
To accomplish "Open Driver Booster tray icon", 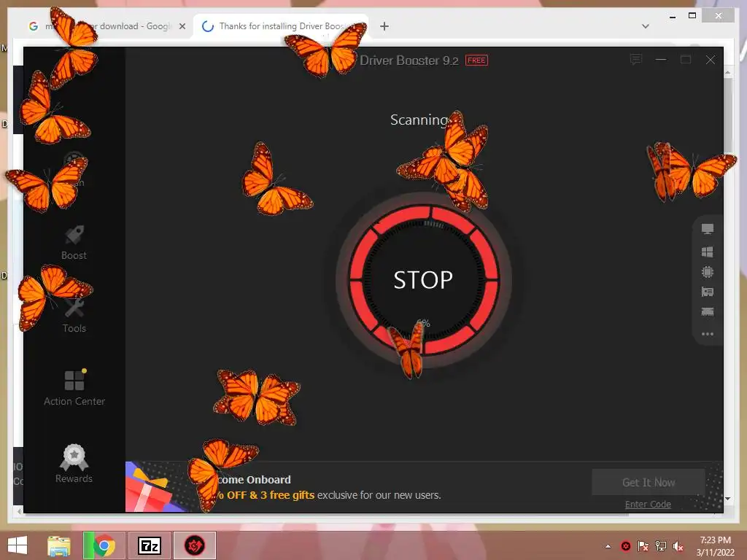I will pos(626,546).
